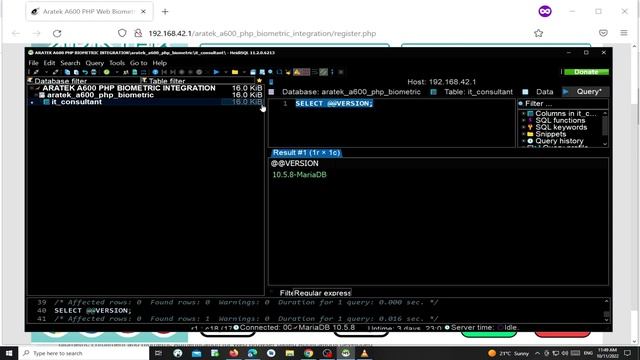
Task: Click the Table filter input field
Action: [202, 81]
